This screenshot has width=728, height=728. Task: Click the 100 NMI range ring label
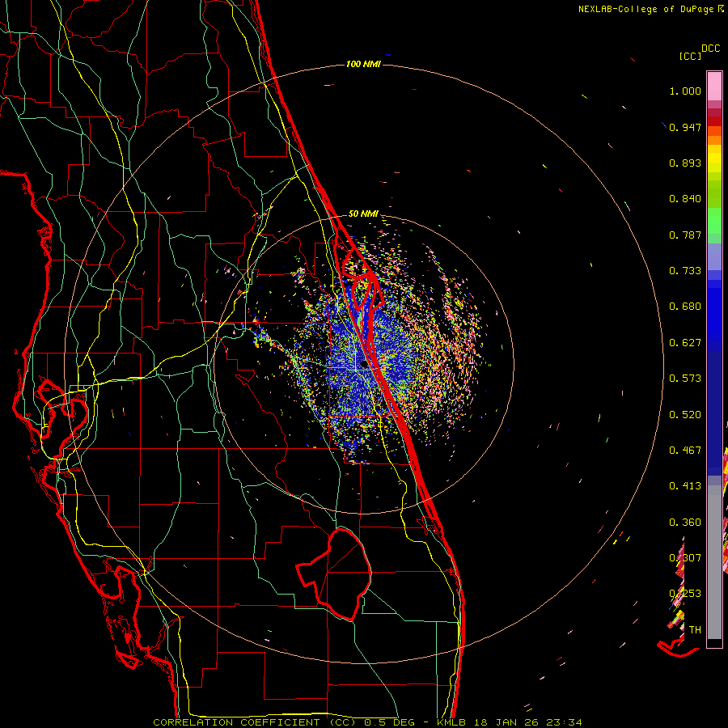[x=363, y=64]
